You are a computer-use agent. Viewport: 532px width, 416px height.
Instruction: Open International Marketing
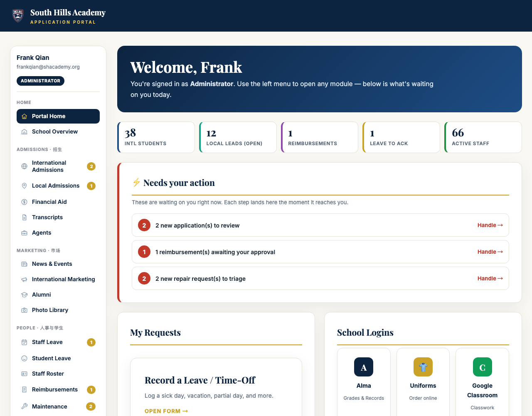pos(58,280)
